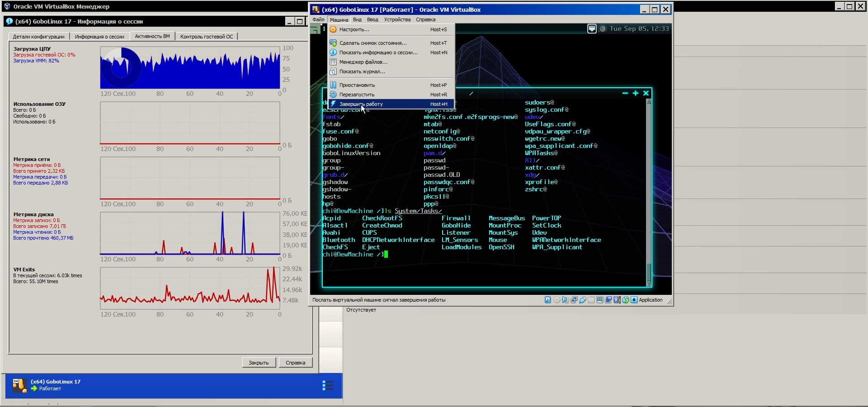The image size is (868, 407).
Task: Click the audio indicator in status bar
Action: click(565, 300)
